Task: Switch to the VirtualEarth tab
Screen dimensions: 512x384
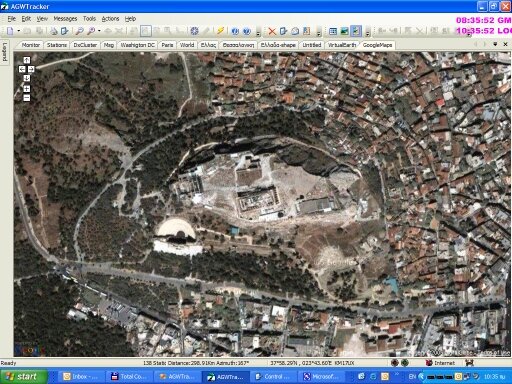Action: coord(342,45)
